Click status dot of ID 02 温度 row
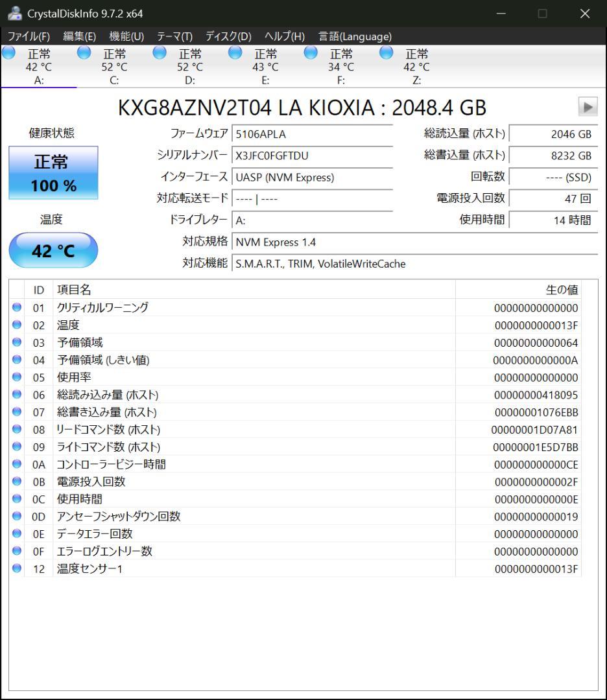Screen dimensions: 607x700 coord(17,325)
